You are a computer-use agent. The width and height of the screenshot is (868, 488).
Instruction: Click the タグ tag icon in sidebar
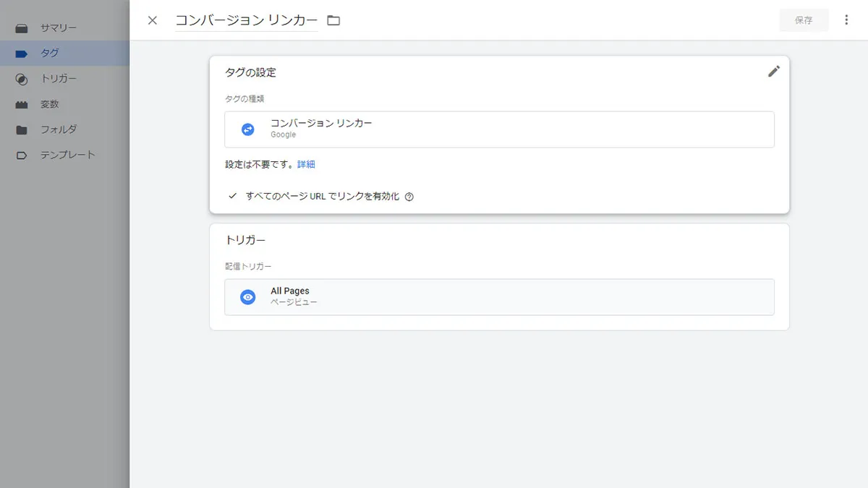point(20,53)
